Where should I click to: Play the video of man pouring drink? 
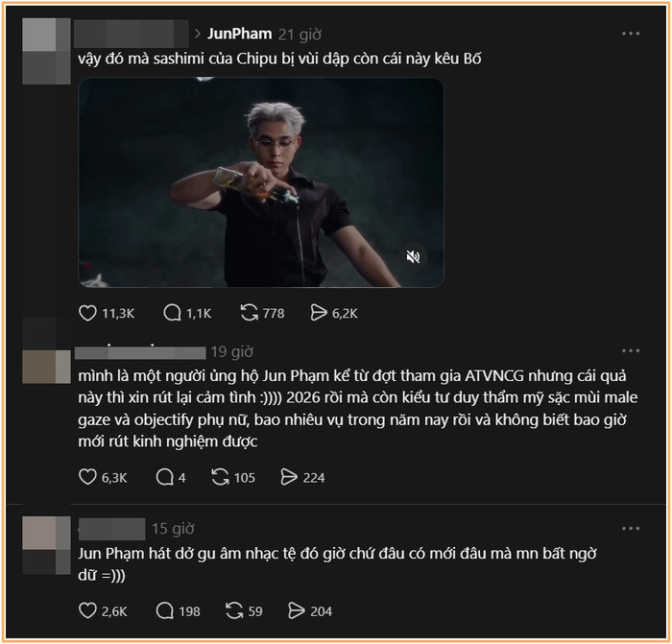coord(260,182)
